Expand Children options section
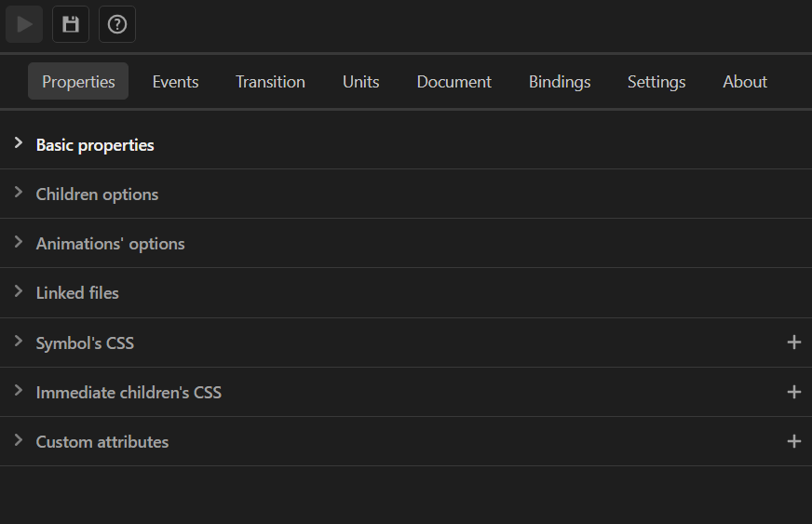 click(18, 193)
